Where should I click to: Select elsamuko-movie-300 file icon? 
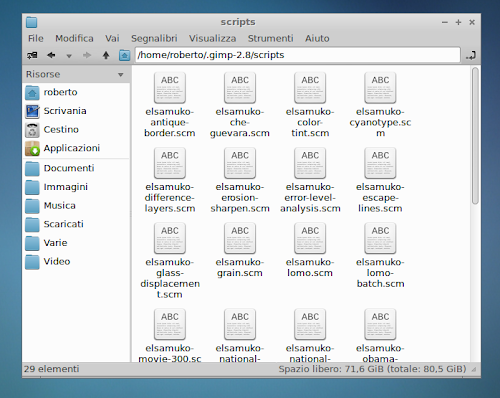[x=170, y=325]
